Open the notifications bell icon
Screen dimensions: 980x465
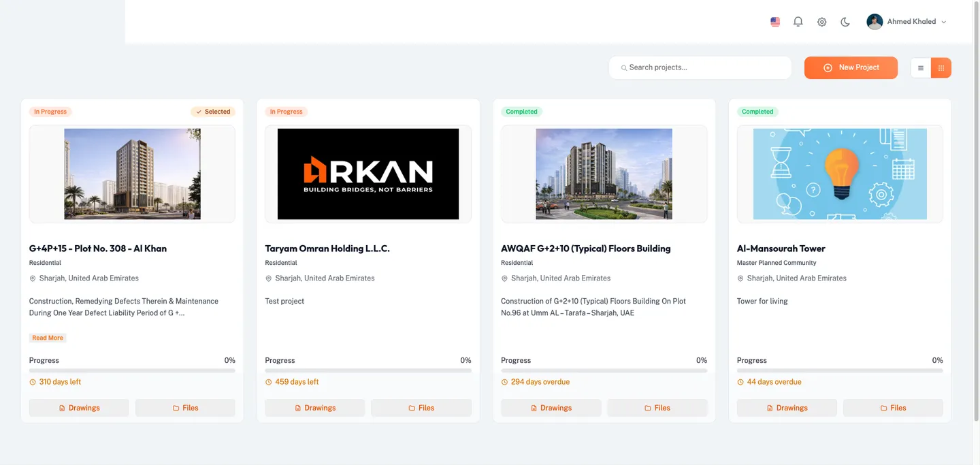pos(798,21)
